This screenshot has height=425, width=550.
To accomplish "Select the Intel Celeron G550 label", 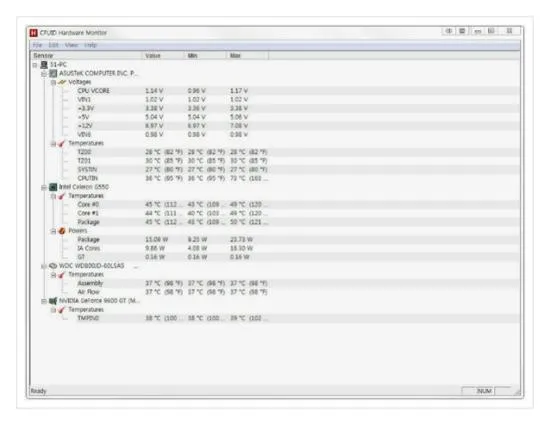I will click(x=84, y=187).
